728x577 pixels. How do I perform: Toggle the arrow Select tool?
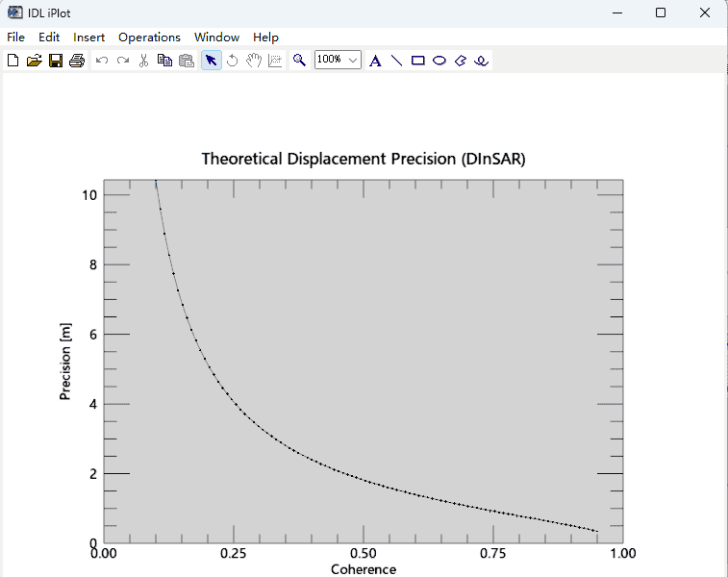(x=211, y=61)
